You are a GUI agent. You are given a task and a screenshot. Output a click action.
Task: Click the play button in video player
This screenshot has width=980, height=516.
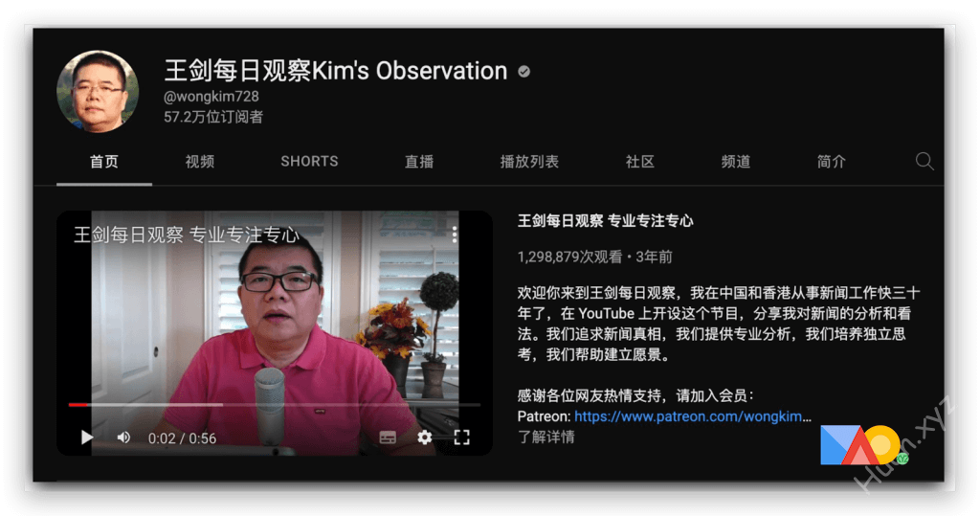[87, 437]
